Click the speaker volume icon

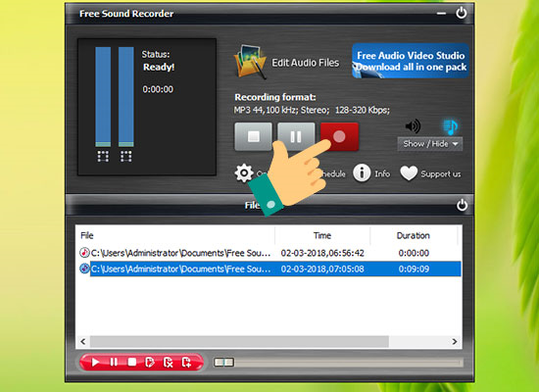pos(413,126)
